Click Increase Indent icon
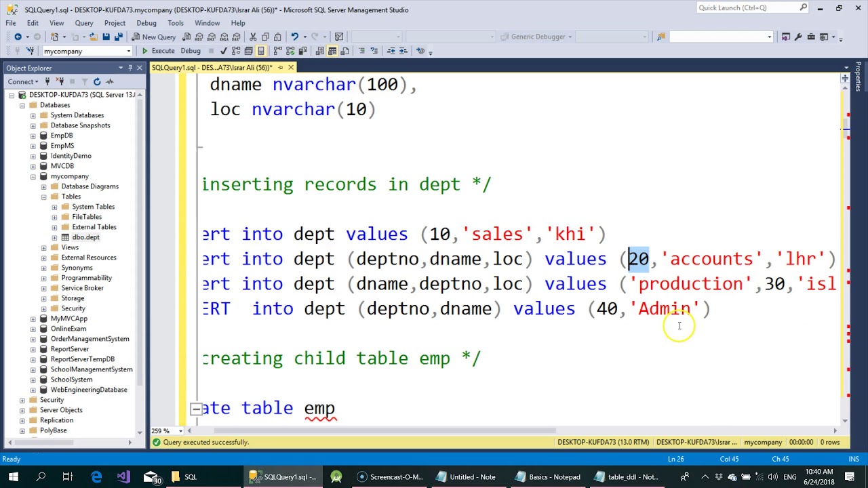The width and height of the screenshot is (868, 488). 403,51
